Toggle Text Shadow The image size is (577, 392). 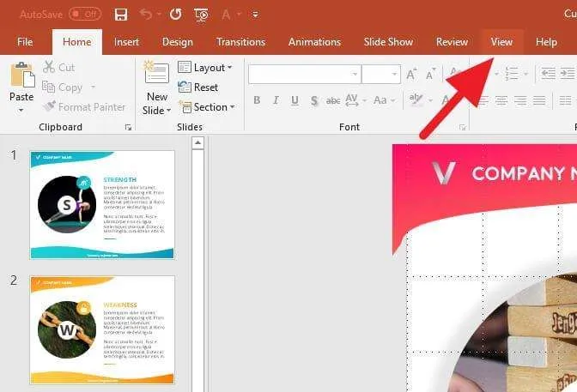pyautogui.click(x=314, y=100)
